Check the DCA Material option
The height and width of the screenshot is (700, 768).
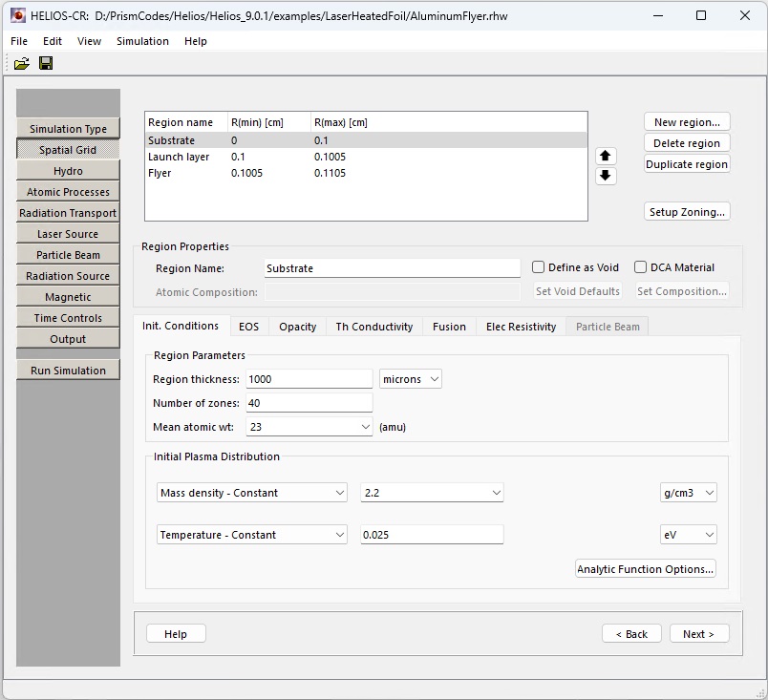641,267
